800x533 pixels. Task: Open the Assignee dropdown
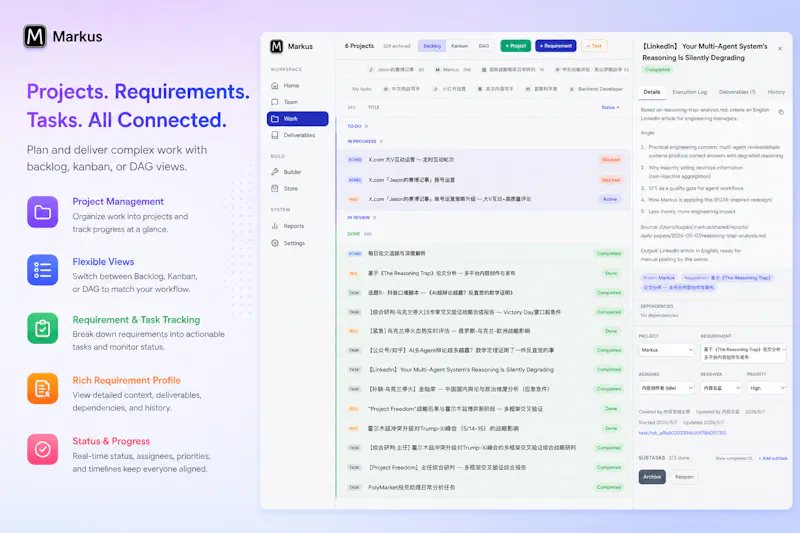[x=666, y=388]
